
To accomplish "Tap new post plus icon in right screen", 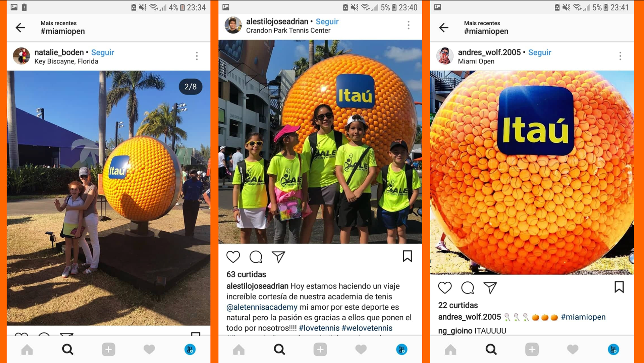I will pyautogui.click(x=532, y=350).
